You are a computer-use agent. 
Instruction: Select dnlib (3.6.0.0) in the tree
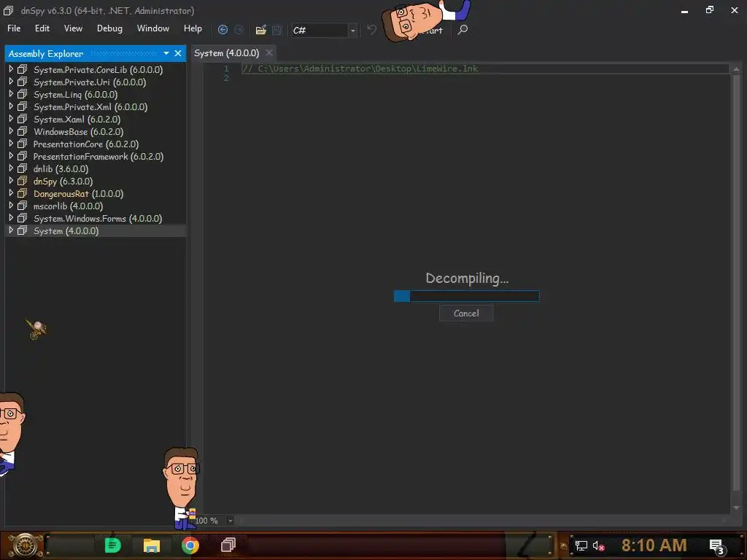[x=61, y=169]
